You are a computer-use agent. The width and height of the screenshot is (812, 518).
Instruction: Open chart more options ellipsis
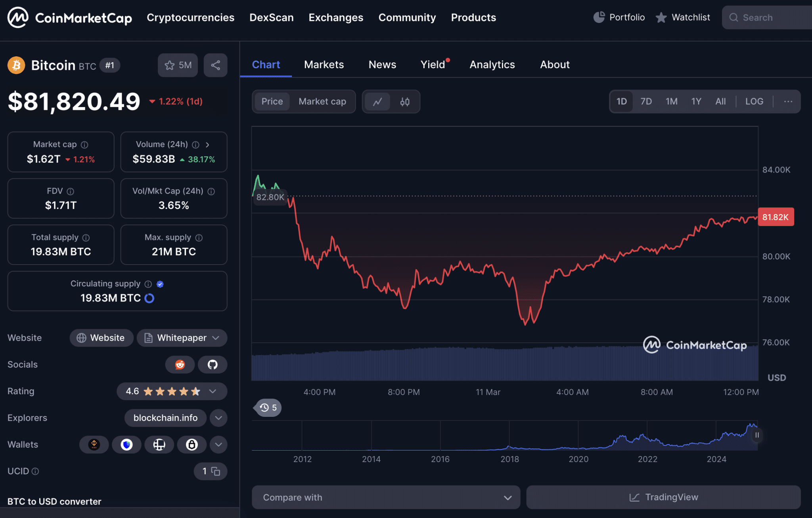[x=788, y=102]
